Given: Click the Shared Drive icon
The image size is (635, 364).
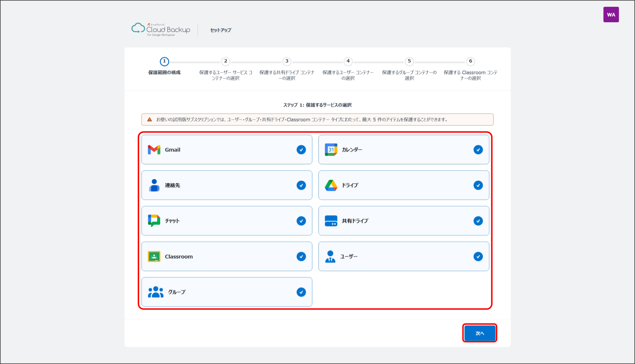Looking at the screenshot, I should 331,221.
